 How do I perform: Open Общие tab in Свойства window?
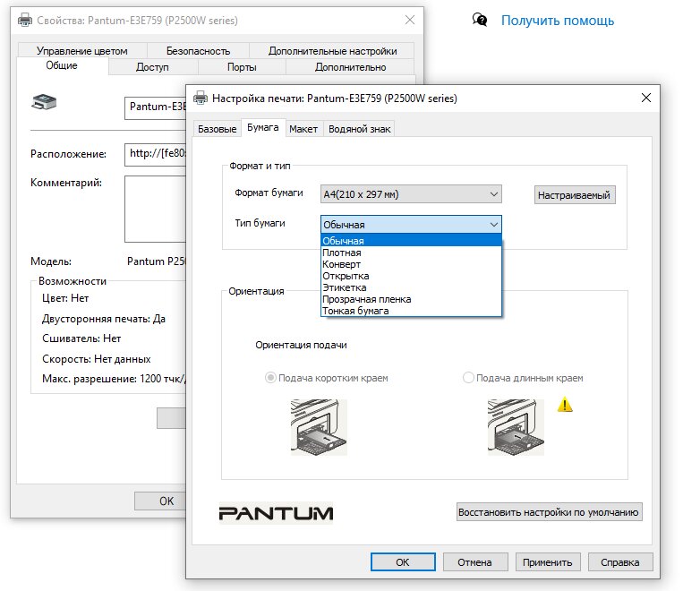point(62,65)
